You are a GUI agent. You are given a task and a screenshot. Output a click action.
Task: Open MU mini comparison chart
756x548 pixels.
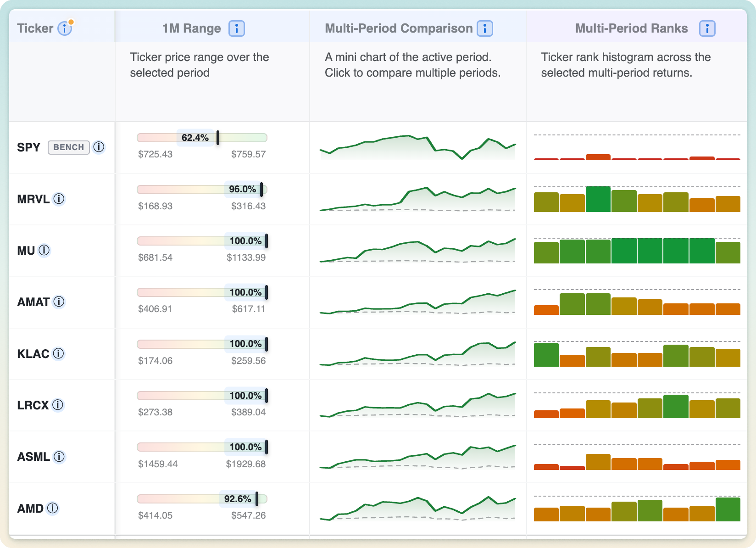pos(418,251)
